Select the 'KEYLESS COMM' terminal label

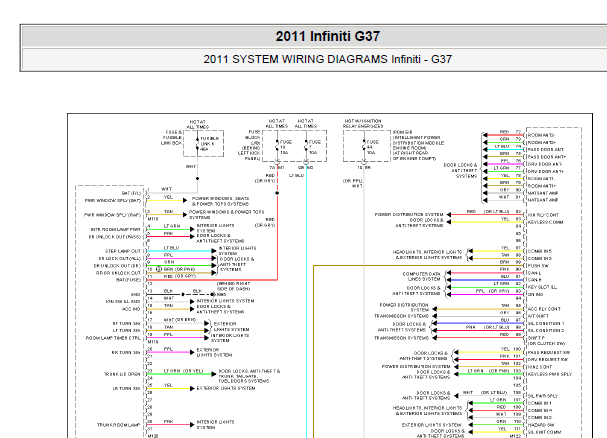click(x=545, y=222)
